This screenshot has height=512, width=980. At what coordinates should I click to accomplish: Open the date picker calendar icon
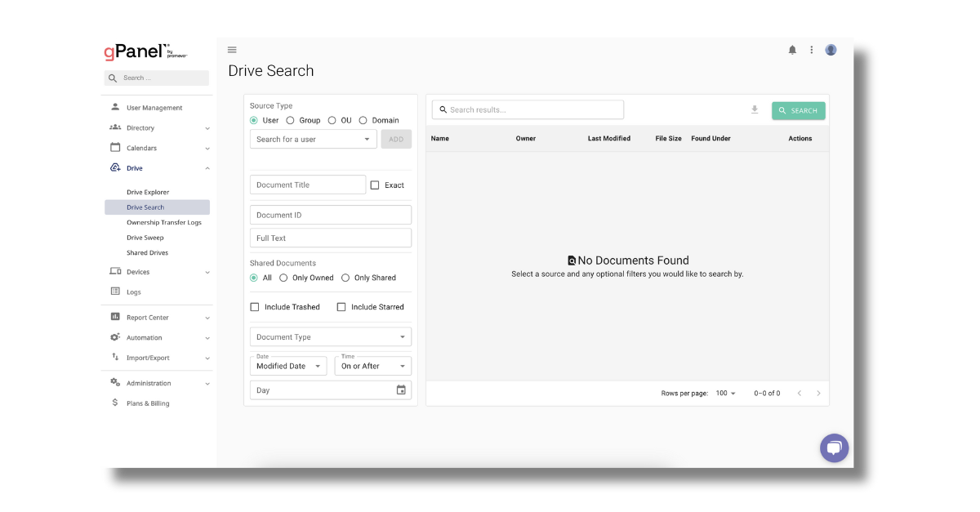(x=401, y=390)
